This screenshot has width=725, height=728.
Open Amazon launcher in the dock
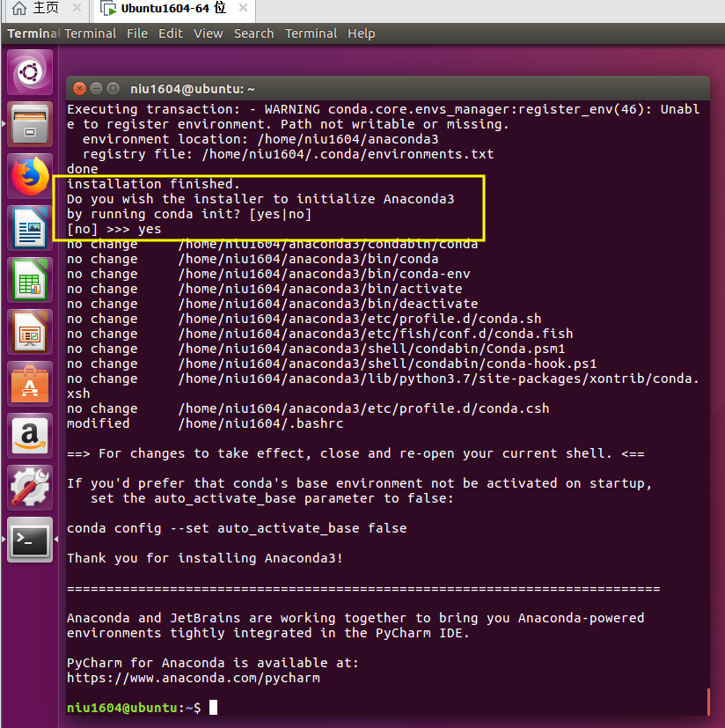pos(30,437)
